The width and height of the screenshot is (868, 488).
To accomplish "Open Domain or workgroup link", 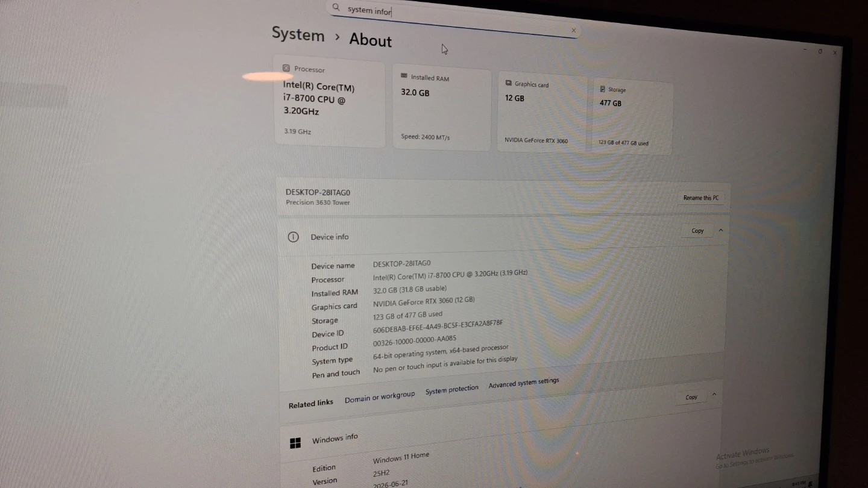I will point(380,397).
